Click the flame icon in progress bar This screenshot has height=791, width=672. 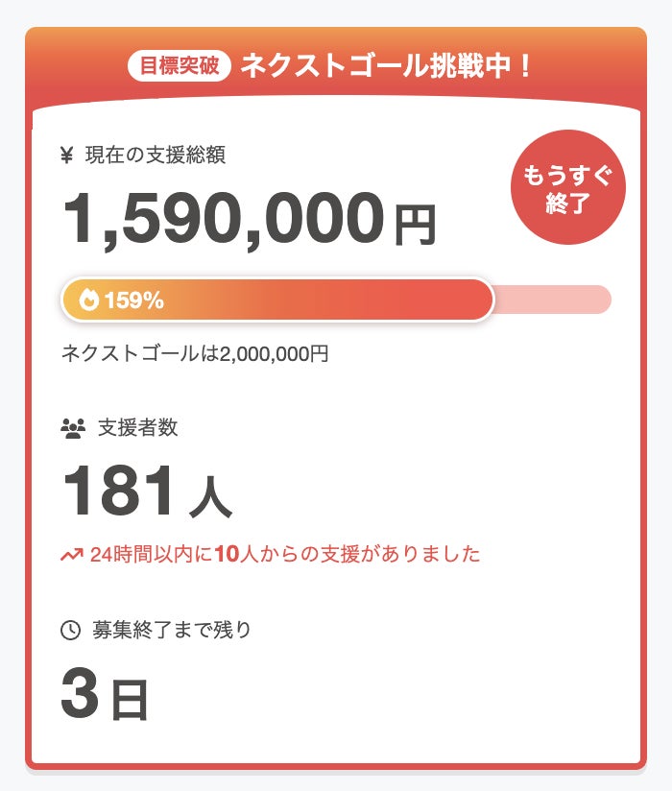pos(89,300)
